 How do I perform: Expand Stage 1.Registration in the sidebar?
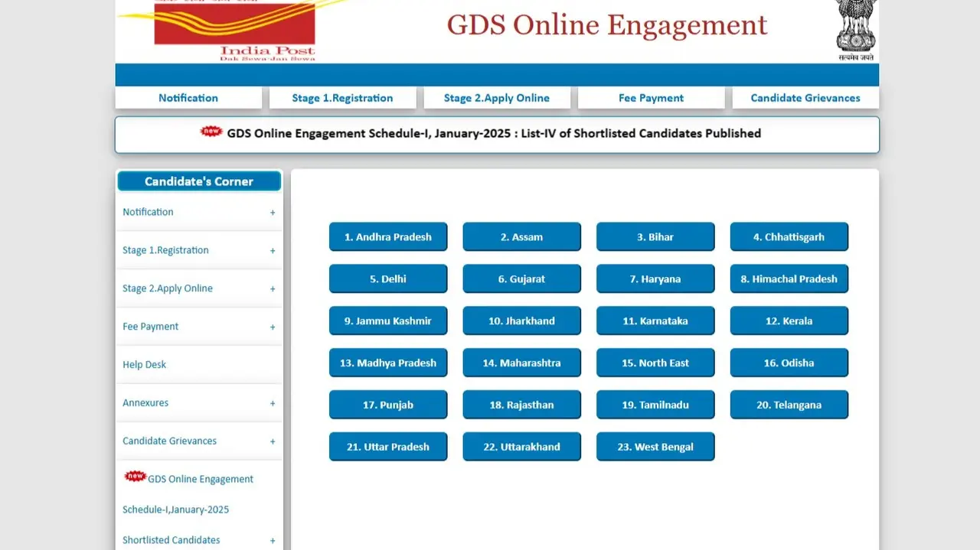(x=273, y=250)
